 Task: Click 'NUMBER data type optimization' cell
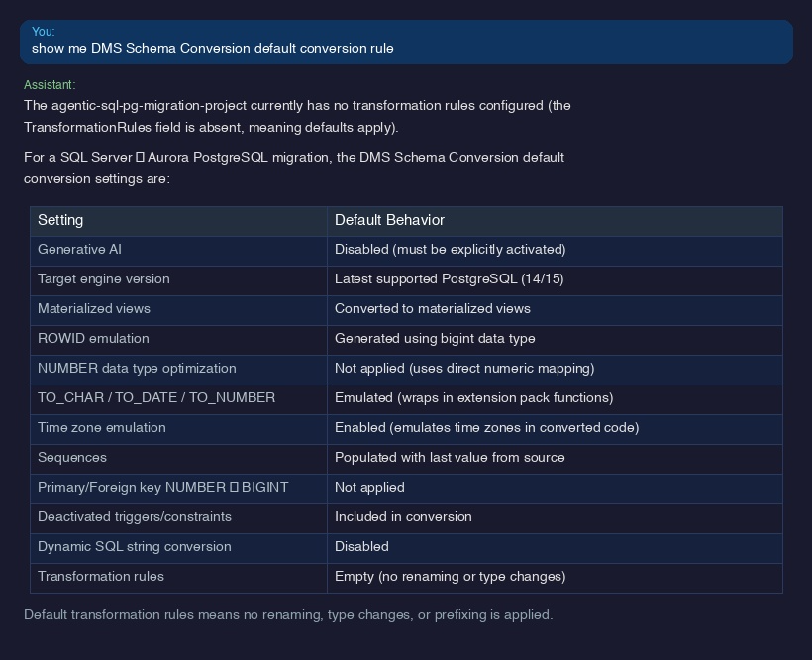coord(178,370)
